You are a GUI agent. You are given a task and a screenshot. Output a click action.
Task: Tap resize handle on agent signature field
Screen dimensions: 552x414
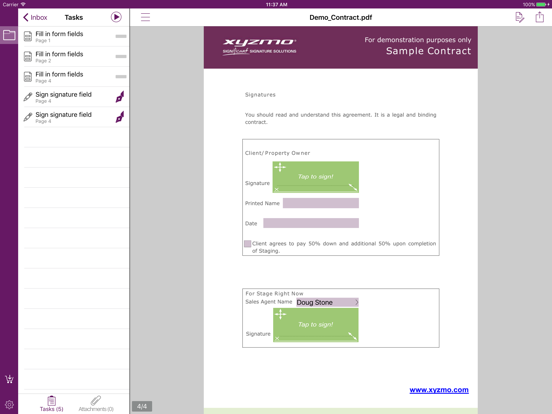coord(352,336)
